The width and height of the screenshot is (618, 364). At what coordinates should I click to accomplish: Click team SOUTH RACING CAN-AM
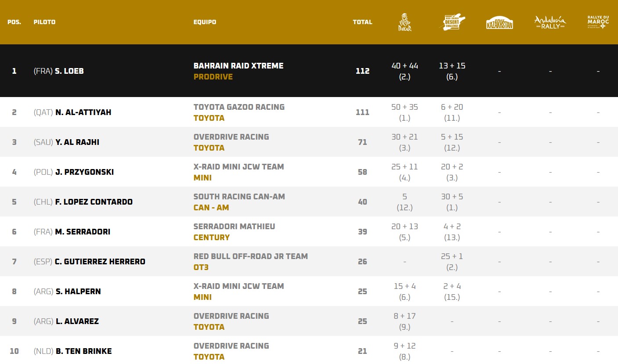(x=239, y=197)
